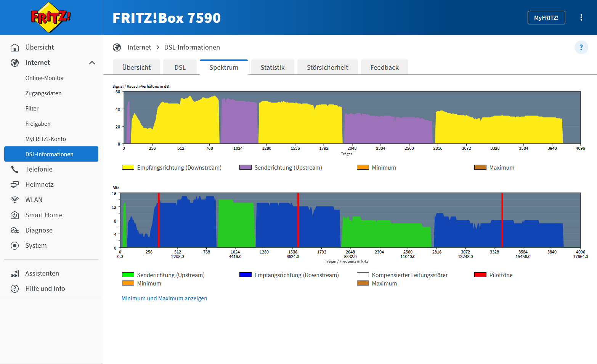Click the breadcrumb globe icon

(x=117, y=47)
